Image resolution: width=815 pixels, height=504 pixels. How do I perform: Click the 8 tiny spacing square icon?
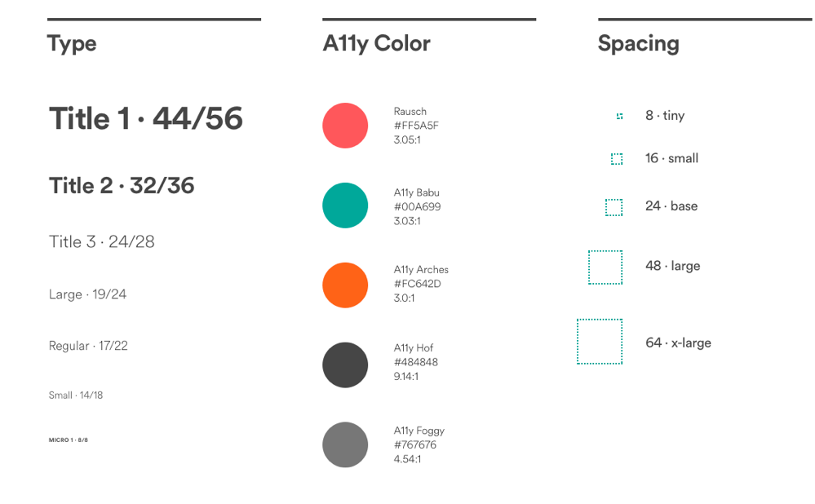[619, 117]
